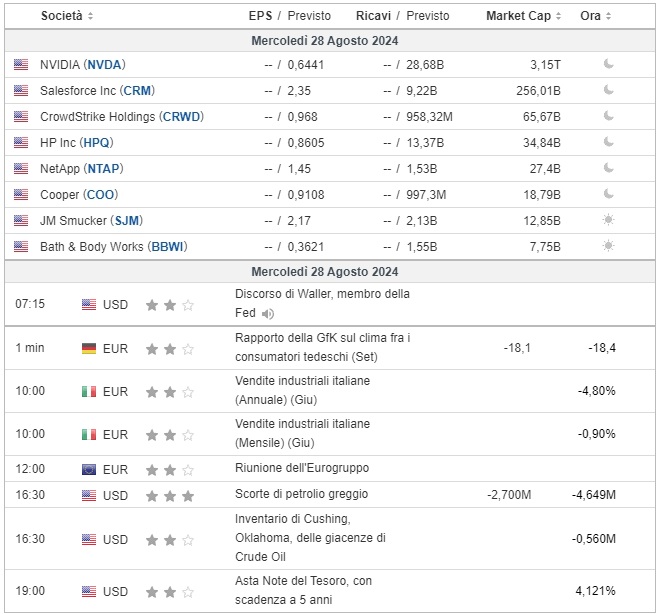The height and width of the screenshot is (614, 660).
Task: Open Rapporto della GfK sul clima event
Action: (x=323, y=348)
